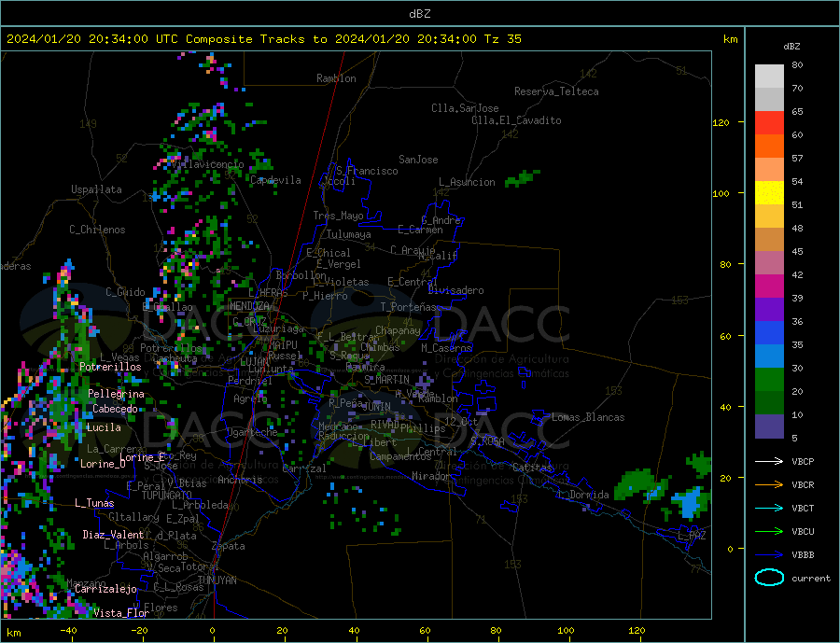This screenshot has height=643, width=840.
Task: Click the 'Lorine_O' station label
Action: coord(103,464)
